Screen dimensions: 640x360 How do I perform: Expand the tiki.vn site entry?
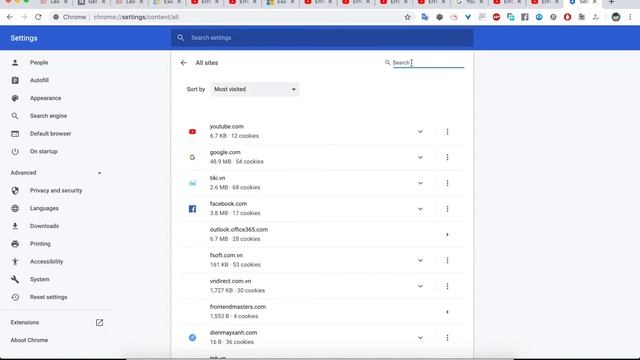tap(420, 183)
